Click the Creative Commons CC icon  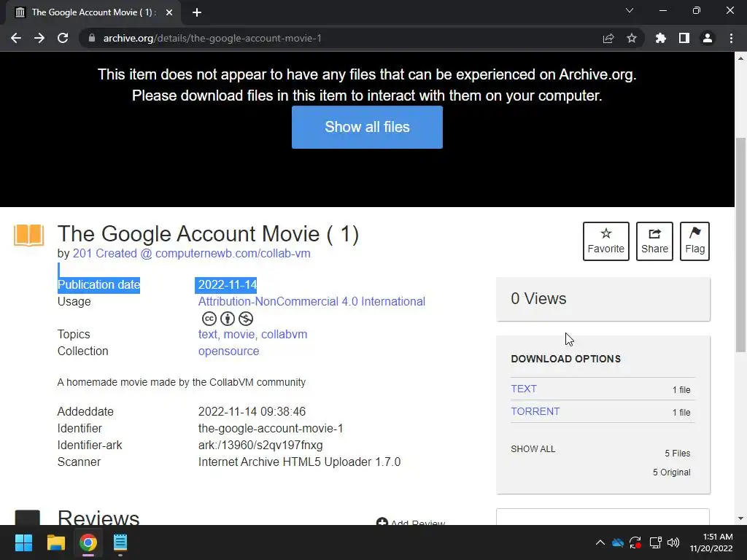(x=209, y=319)
